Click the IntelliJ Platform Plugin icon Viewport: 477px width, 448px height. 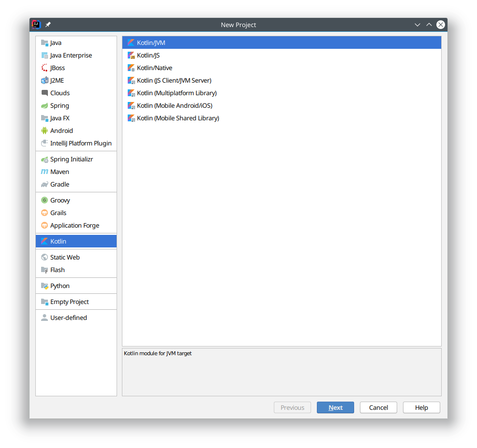click(x=45, y=143)
